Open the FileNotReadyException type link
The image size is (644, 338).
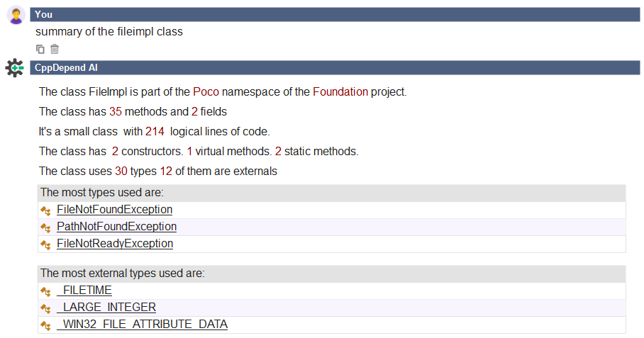(115, 244)
